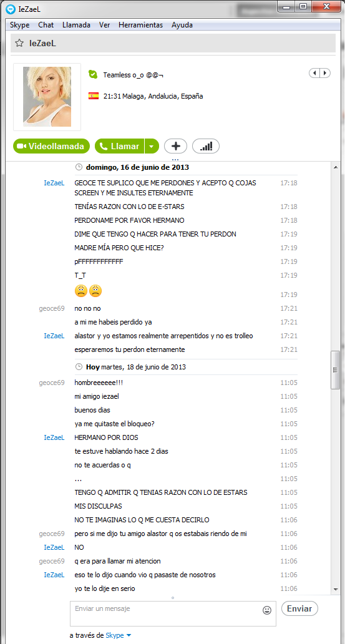
Task: Open the Herramientas menu
Action: [x=140, y=25]
